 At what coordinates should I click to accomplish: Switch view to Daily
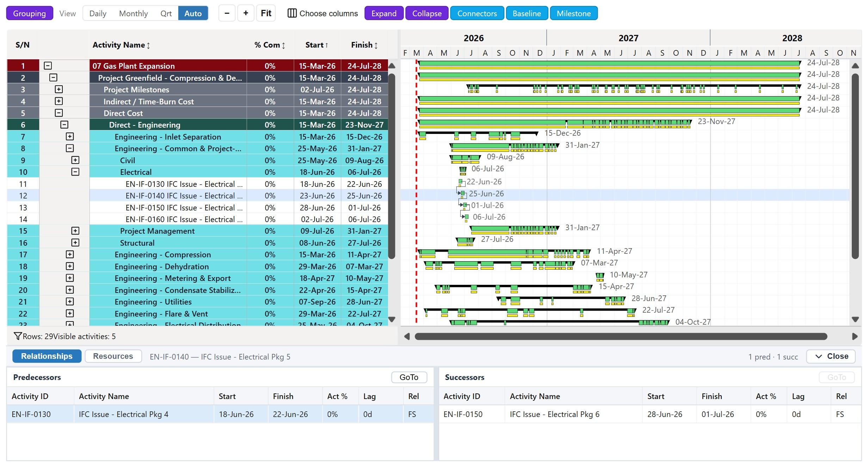click(x=98, y=13)
